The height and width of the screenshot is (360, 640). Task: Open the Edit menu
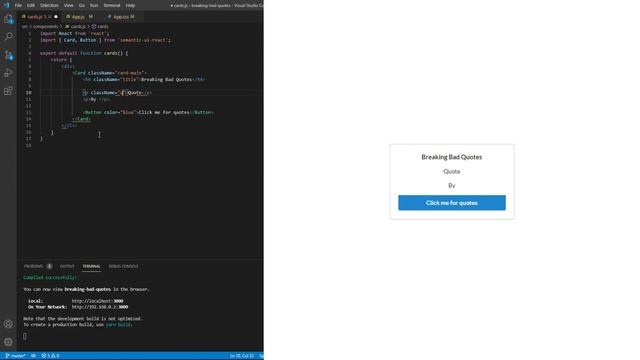tap(31, 5)
